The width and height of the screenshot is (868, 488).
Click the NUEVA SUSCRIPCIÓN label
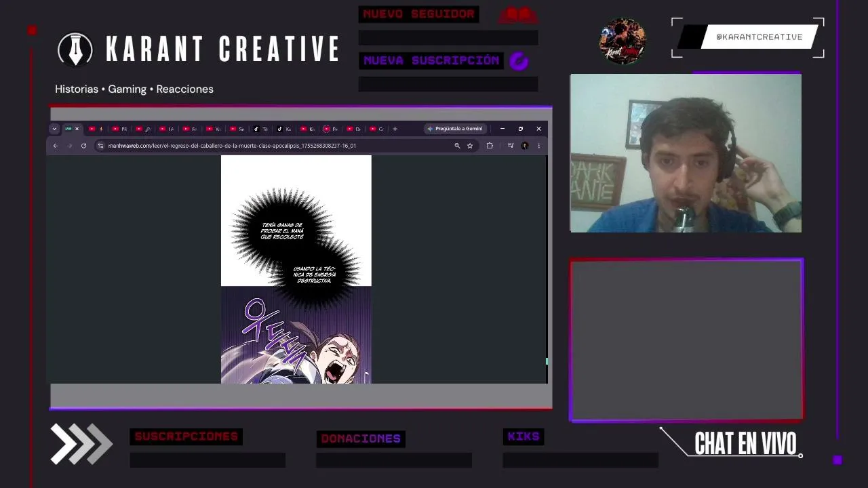click(431, 60)
